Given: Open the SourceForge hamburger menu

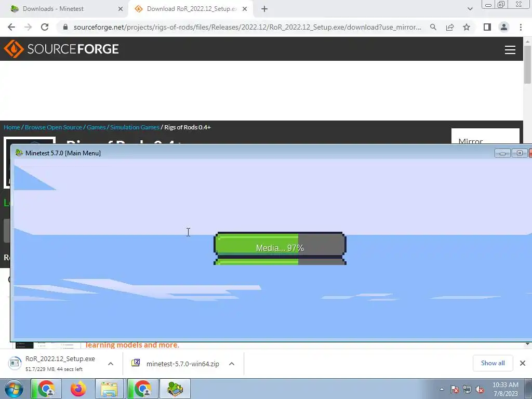Looking at the screenshot, I should pyautogui.click(x=510, y=49).
